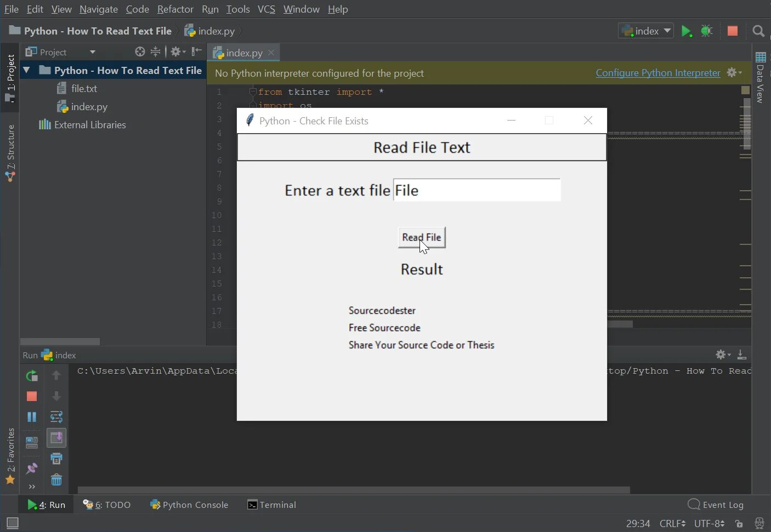This screenshot has height=532, width=771.
Task: Open the Terminal tool window
Action: 271,505
